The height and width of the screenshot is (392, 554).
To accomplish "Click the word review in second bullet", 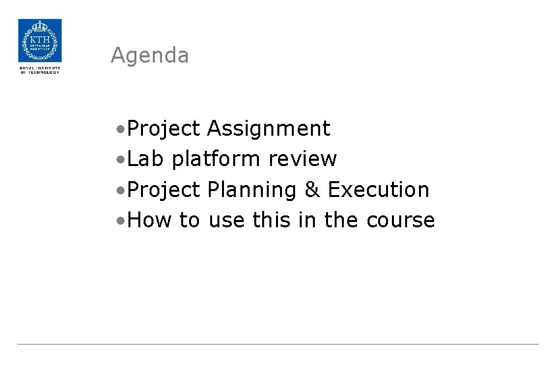I will coord(304,159).
